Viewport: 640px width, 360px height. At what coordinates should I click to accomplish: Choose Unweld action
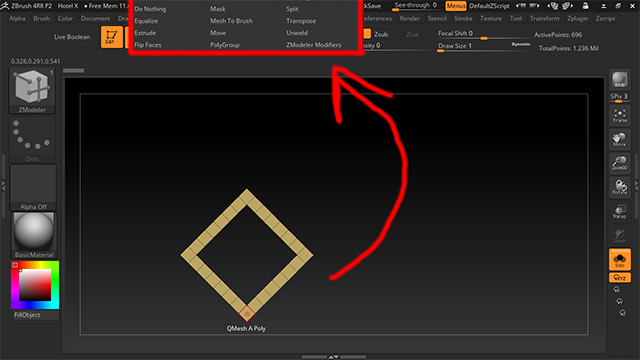click(297, 33)
